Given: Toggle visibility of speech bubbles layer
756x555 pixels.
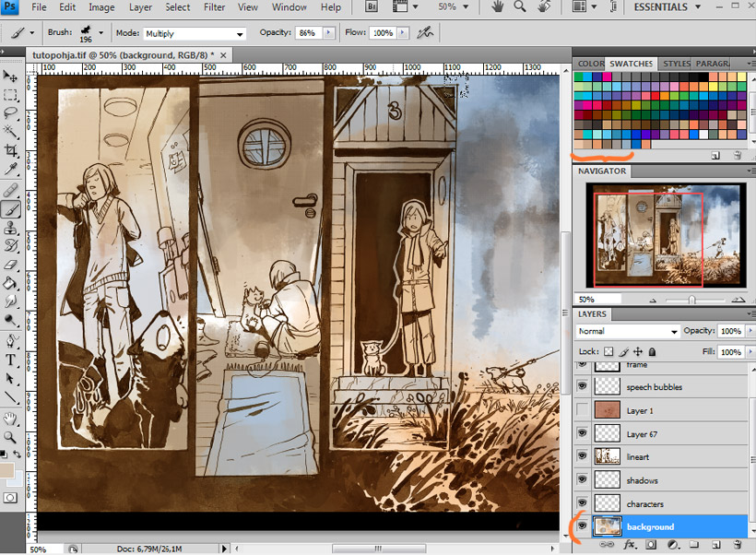Looking at the screenshot, I should 582,387.
